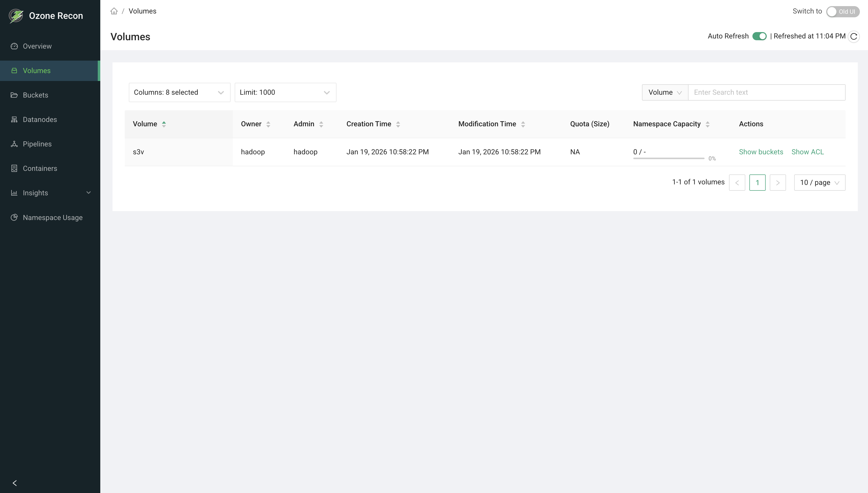Navigate to Pipelines via its sidebar icon
This screenshot has width=868, height=493.
click(x=14, y=144)
